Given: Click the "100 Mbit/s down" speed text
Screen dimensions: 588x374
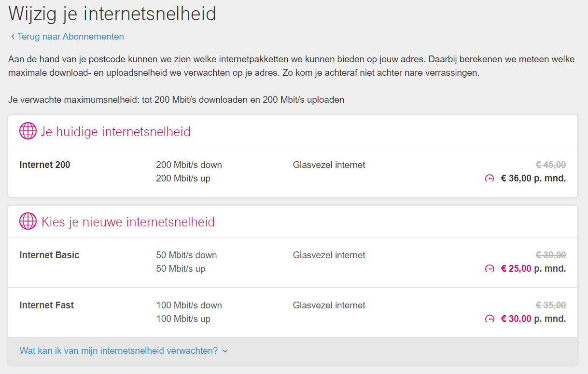Looking at the screenshot, I should [x=189, y=305].
